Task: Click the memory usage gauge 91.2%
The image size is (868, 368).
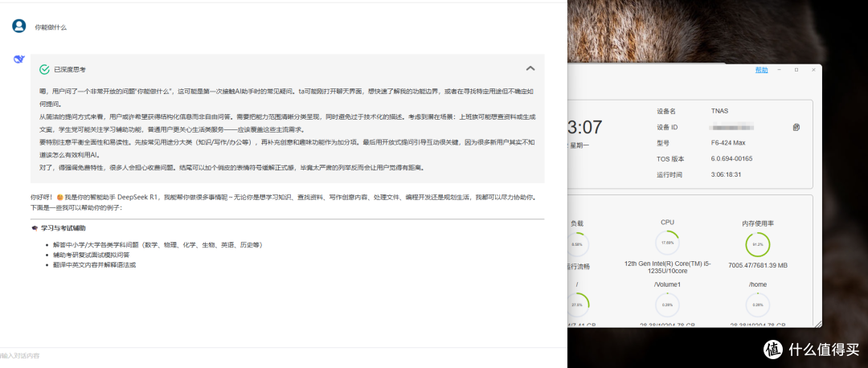Action: [x=757, y=244]
